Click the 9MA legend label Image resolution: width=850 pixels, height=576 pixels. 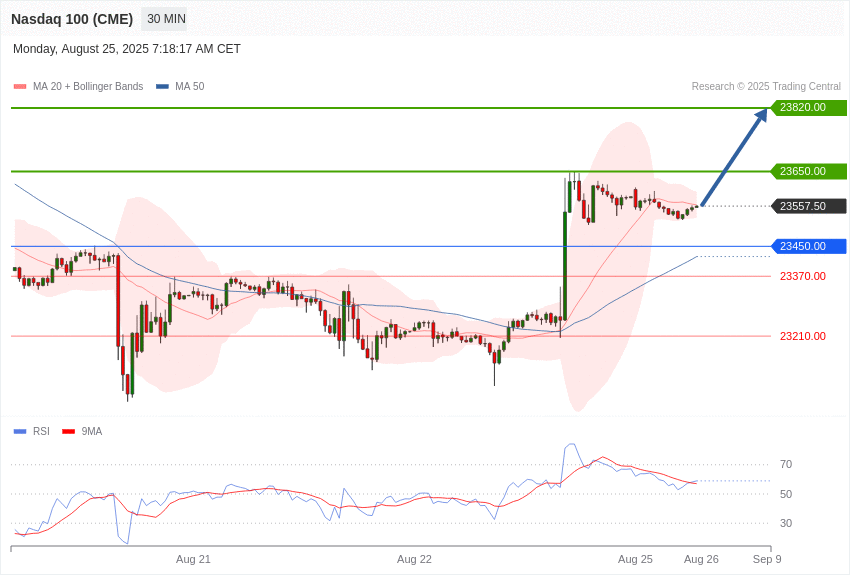click(x=92, y=431)
